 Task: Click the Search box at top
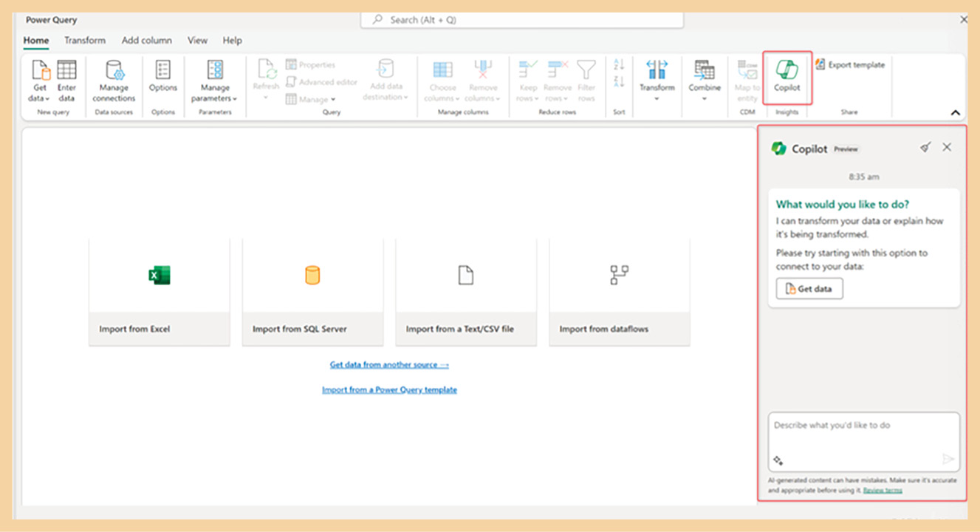521,20
